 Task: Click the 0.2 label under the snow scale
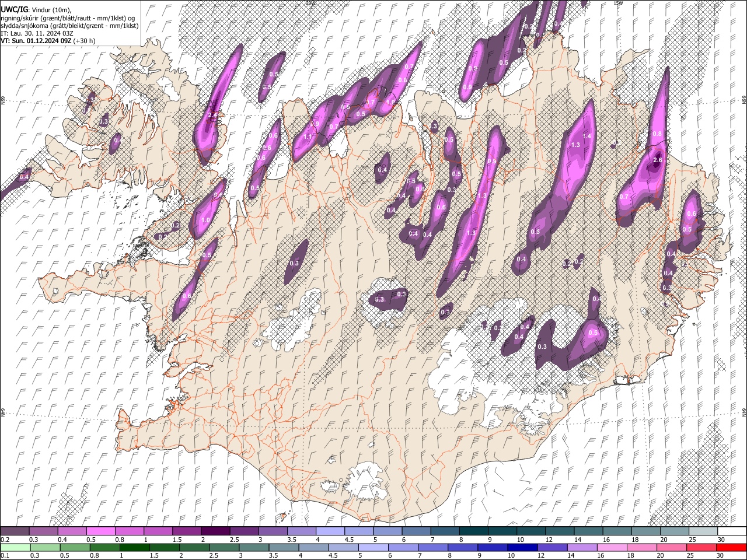[x=5, y=540]
